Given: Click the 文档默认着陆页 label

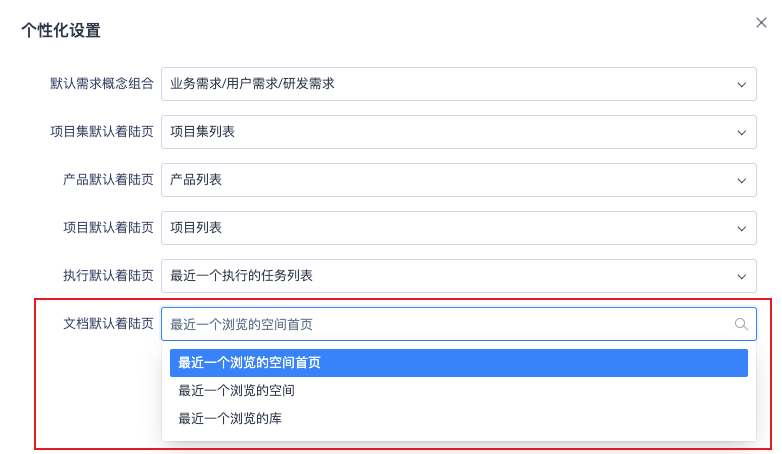Looking at the screenshot, I should click(x=108, y=324).
